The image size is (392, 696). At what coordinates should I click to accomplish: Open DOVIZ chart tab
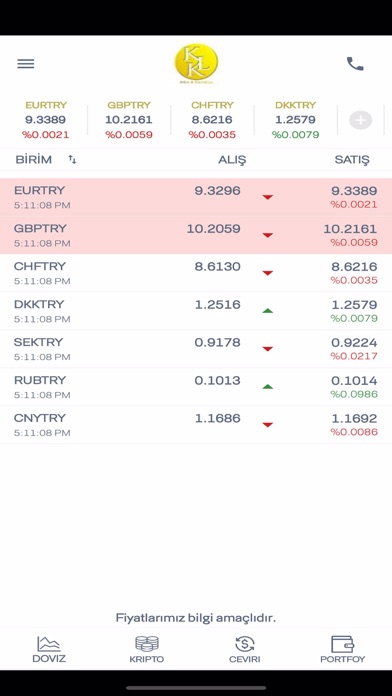(49, 649)
